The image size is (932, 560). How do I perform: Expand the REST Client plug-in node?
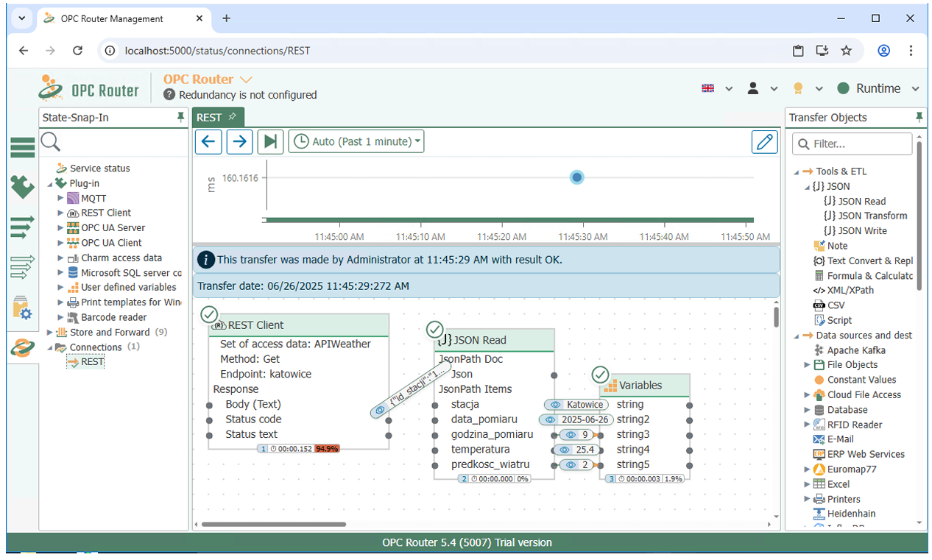(60, 213)
